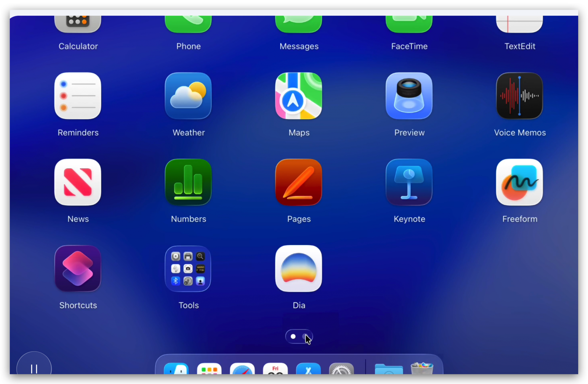588x384 pixels.
Task: Open the Calculator app
Action: pyautogui.click(x=78, y=24)
